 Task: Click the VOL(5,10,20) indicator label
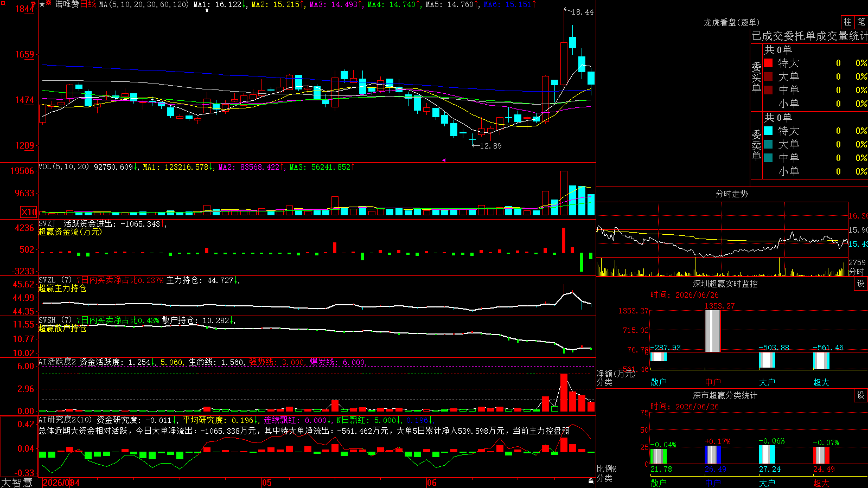pos(63,167)
